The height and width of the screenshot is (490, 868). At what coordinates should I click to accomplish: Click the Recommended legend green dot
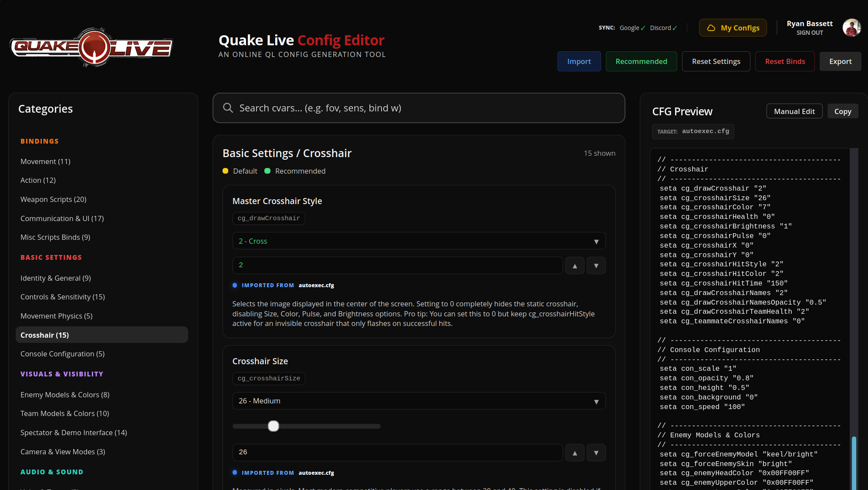coord(267,171)
